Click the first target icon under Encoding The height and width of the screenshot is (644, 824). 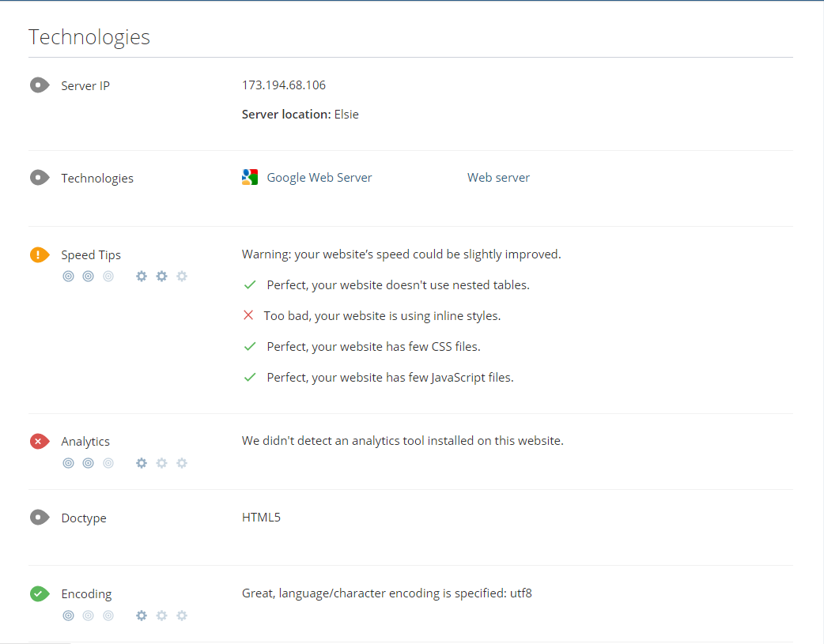69,616
